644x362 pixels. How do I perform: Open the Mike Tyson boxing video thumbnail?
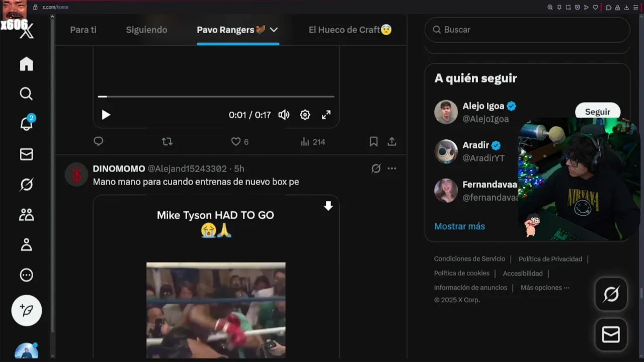pos(216,310)
